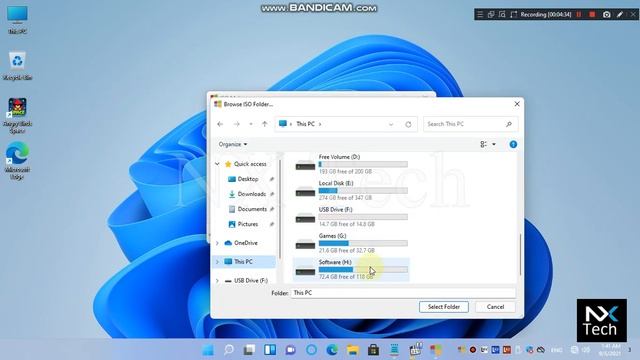640x360 pixels.
Task: Click the ENG language indicator
Action: (x=556, y=350)
